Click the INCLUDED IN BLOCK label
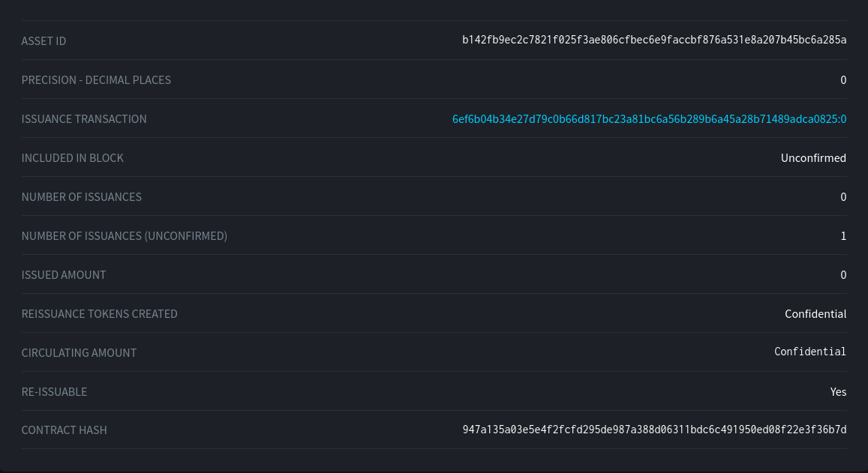Screen dimensions: 868x473 point(72,158)
